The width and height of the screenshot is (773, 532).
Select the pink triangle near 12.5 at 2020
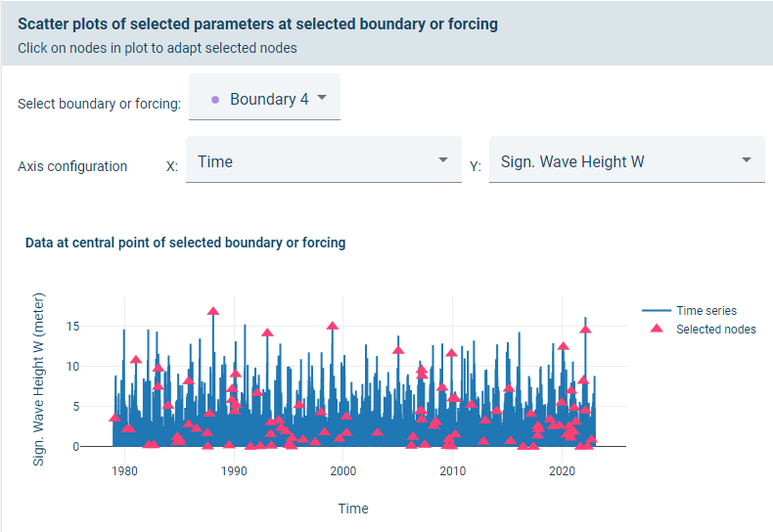(563, 346)
